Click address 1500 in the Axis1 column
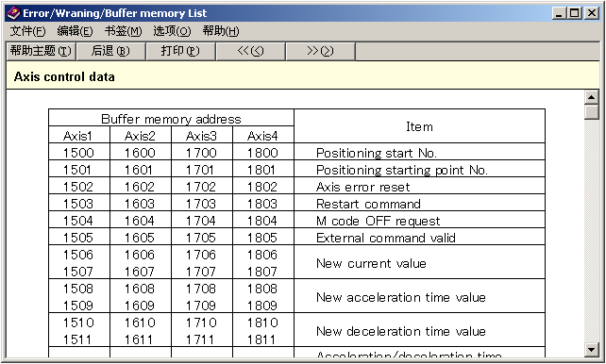 [x=78, y=153]
